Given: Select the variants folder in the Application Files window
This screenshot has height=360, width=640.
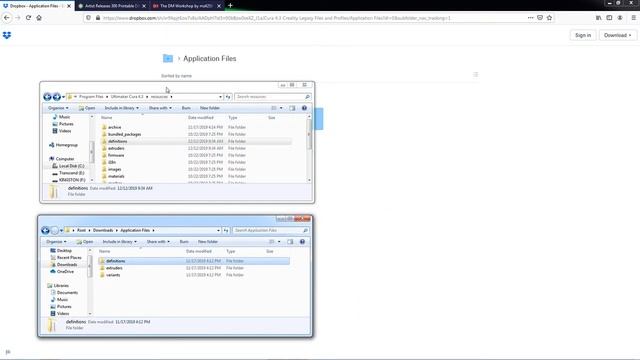Looking at the screenshot, I should (x=113, y=275).
